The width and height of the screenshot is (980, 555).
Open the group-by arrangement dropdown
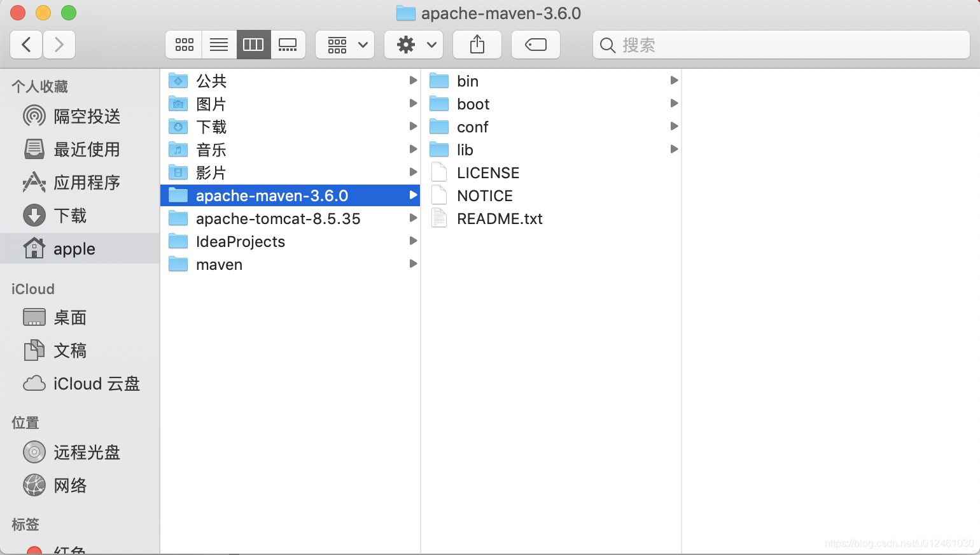pyautogui.click(x=345, y=45)
